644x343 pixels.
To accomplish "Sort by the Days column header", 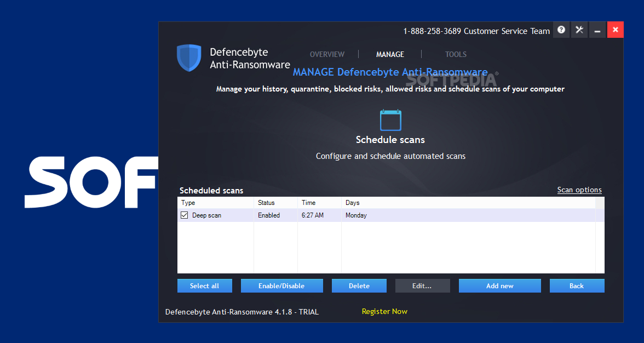I will point(468,203).
